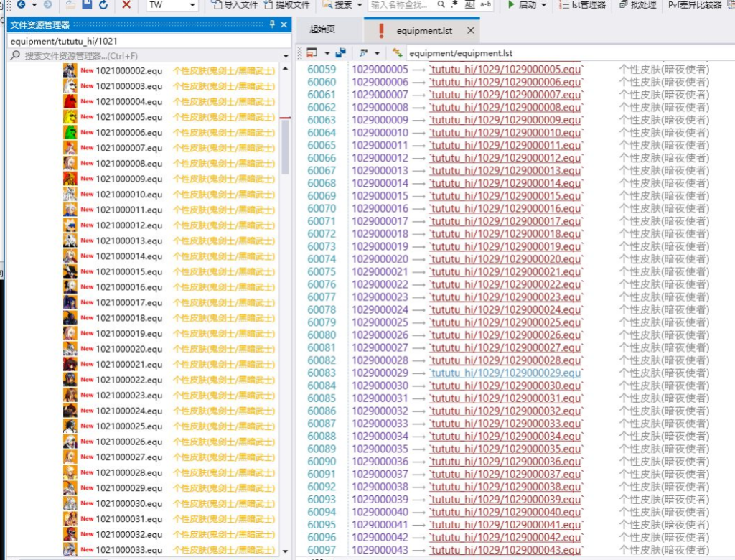Click the file explorer vertical scrollbar
Image resolution: width=735 pixels, height=560 pixels.
coord(285,147)
